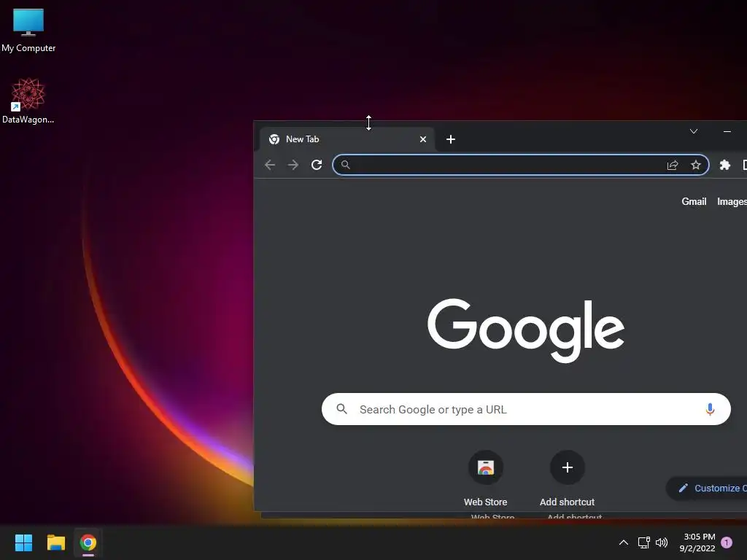Go forward with Chrome's forward arrow
Image resolution: width=747 pixels, height=560 pixels.
pyautogui.click(x=293, y=165)
